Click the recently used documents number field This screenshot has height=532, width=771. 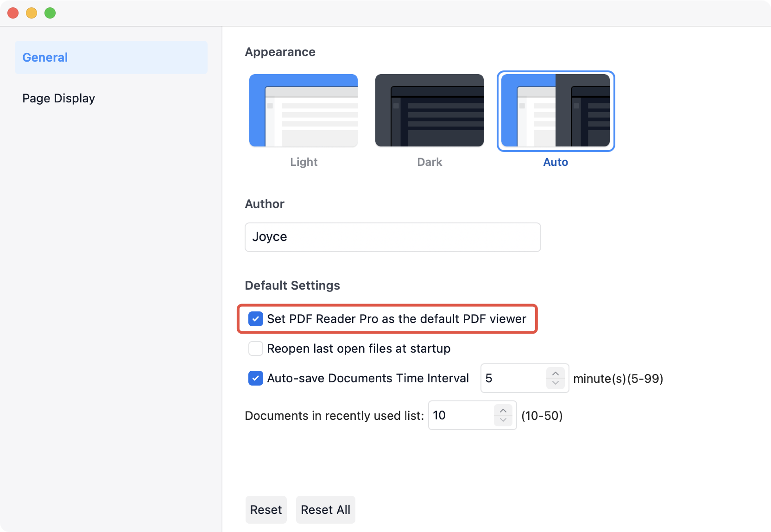[461, 415]
